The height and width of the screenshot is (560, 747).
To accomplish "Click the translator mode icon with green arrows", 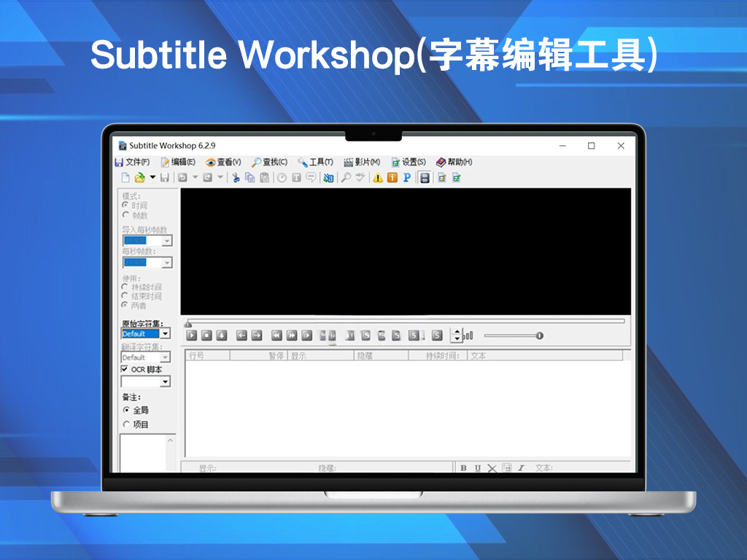I will point(328,178).
